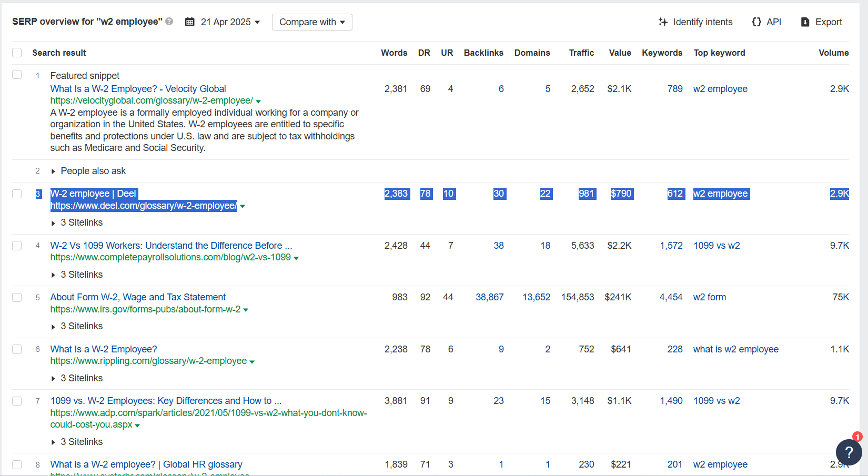Open the Compare with dropdown
The image size is (868, 476).
point(312,22)
